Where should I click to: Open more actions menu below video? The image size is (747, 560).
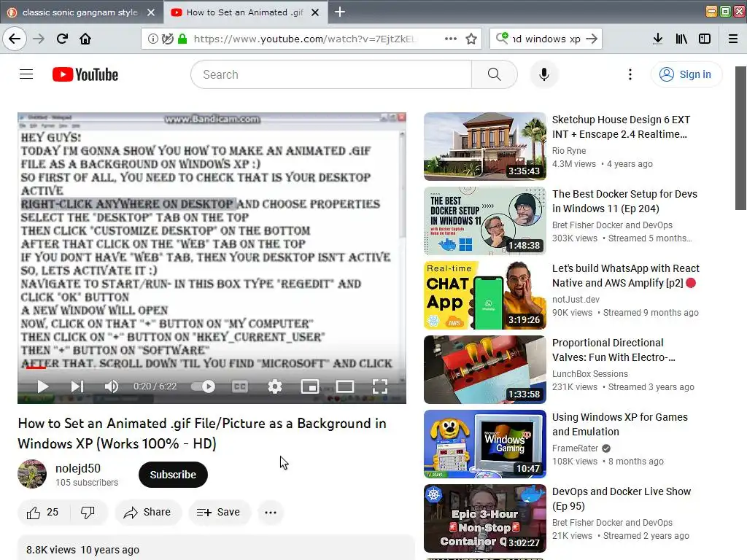pos(271,513)
